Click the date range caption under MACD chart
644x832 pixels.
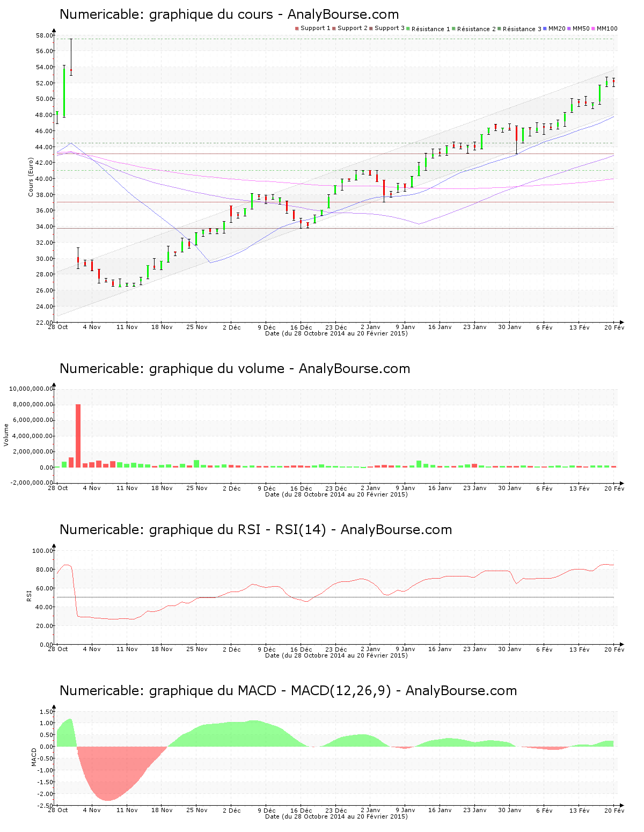point(336,816)
